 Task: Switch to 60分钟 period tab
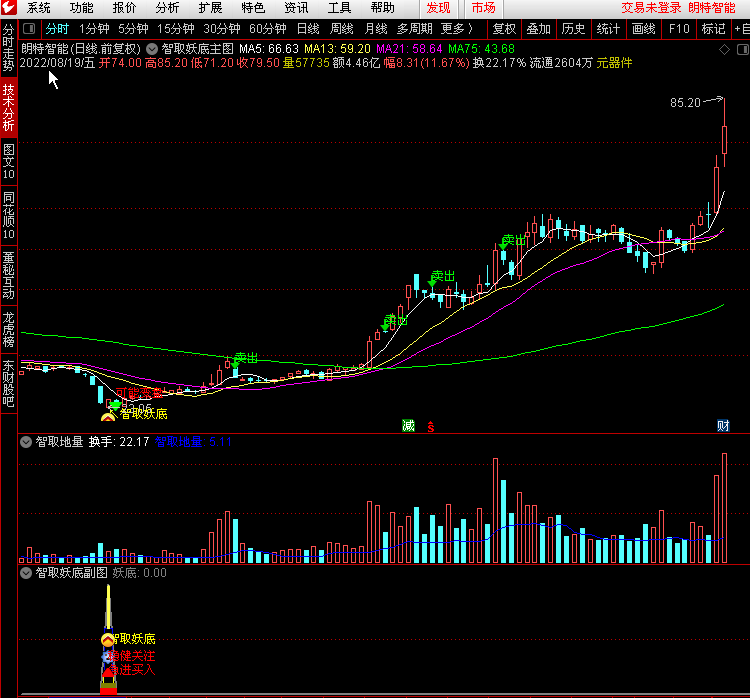pos(267,29)
